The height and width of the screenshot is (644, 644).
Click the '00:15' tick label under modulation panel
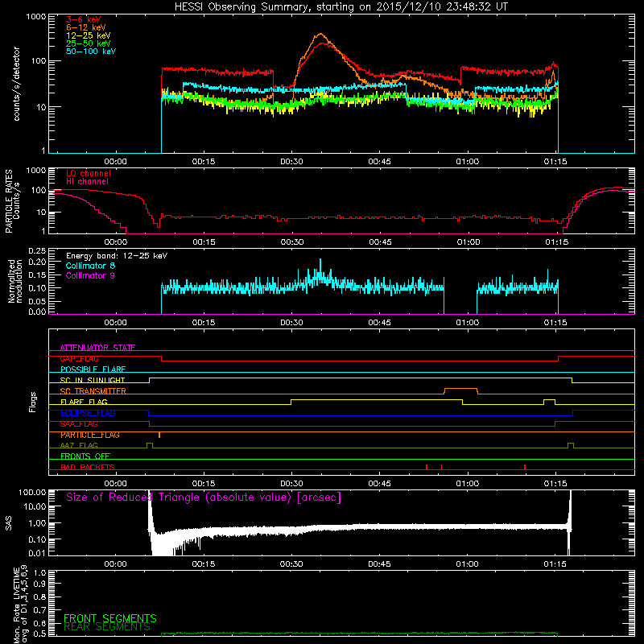click(x=204, y=323)
